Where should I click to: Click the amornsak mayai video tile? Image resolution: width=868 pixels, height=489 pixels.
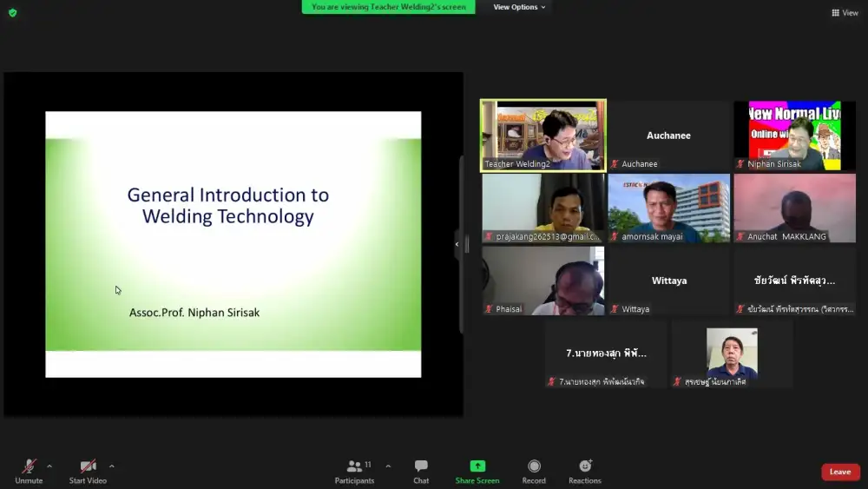[668, 208]
